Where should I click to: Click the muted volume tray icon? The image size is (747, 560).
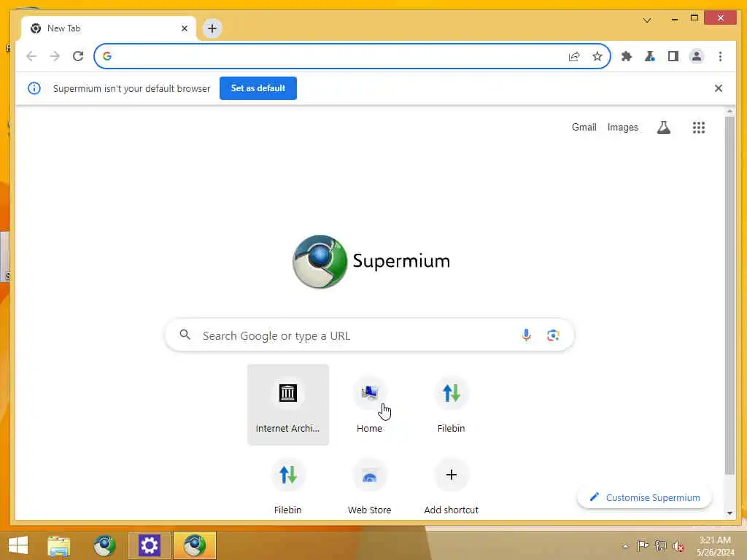(678, 546)
